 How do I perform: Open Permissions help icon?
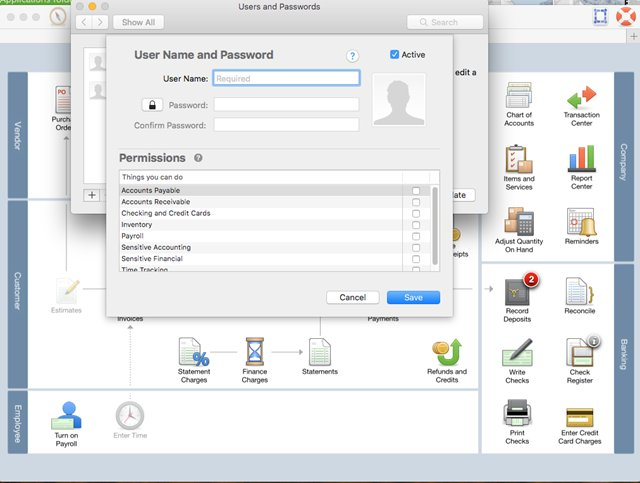click(x=198, y=158)
